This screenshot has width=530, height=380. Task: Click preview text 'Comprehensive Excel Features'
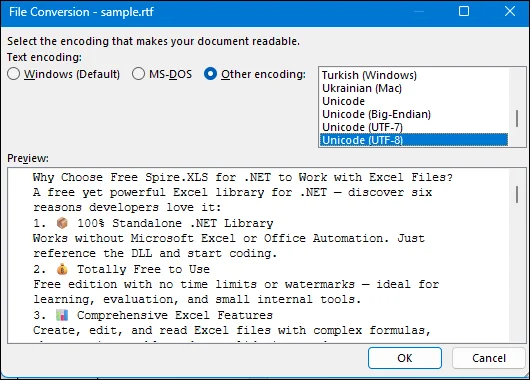[x=175, y=315]
